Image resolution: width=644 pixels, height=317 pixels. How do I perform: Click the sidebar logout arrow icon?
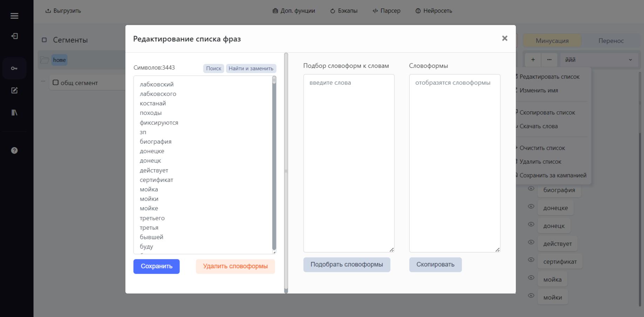14,36
